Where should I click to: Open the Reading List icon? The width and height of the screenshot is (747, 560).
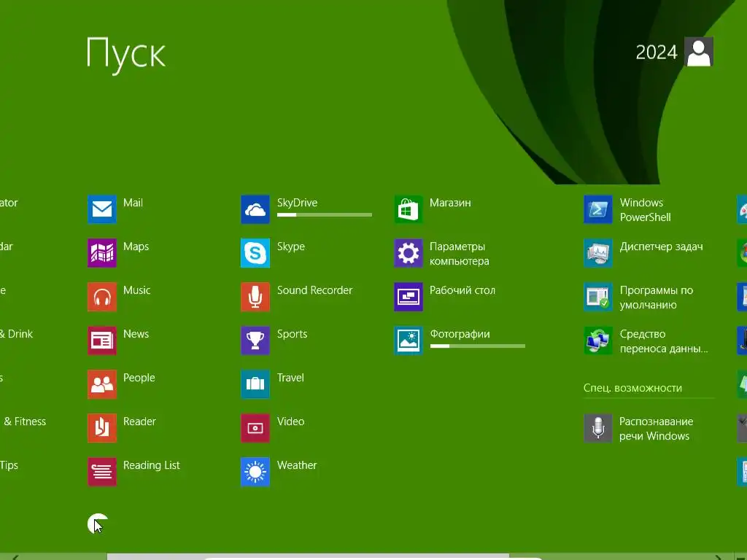[102, 472]
